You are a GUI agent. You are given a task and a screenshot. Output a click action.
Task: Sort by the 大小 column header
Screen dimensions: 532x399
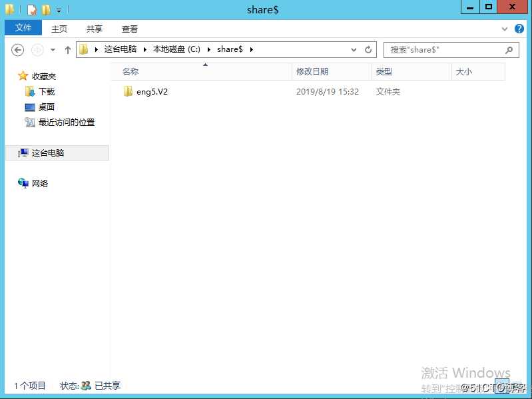tap(478, 71)
